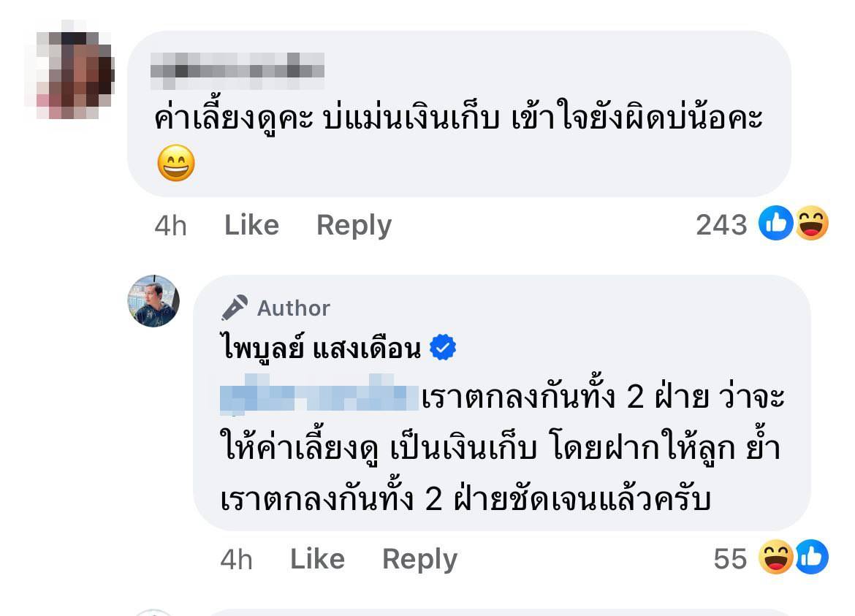This screenshot has width=855, height=616.
Task: Click the 4h timestamp of the author's reply
Action: [x=235, y=558]
